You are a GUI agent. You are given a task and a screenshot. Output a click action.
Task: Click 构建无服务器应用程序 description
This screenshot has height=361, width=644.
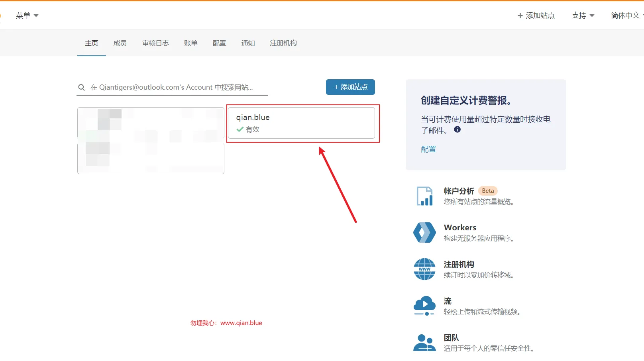tap(479, 238)
